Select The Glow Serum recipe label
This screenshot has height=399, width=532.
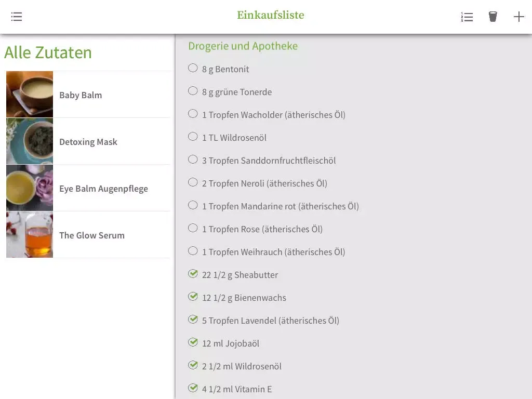[91, 235]
